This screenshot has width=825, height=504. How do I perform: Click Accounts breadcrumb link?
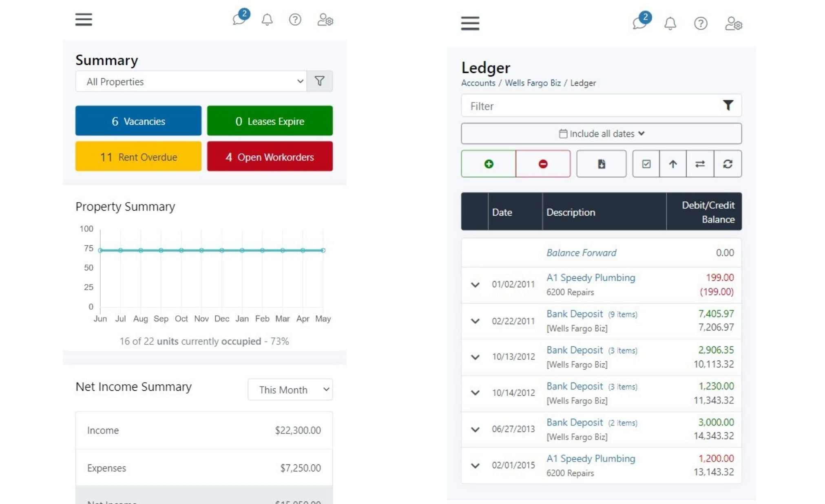pos(478,83)
